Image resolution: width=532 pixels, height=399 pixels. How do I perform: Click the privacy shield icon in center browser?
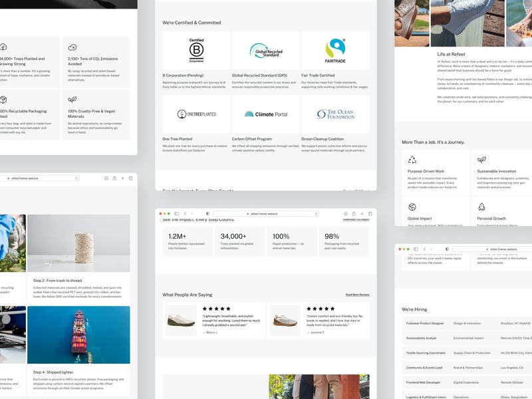[207, 213]
